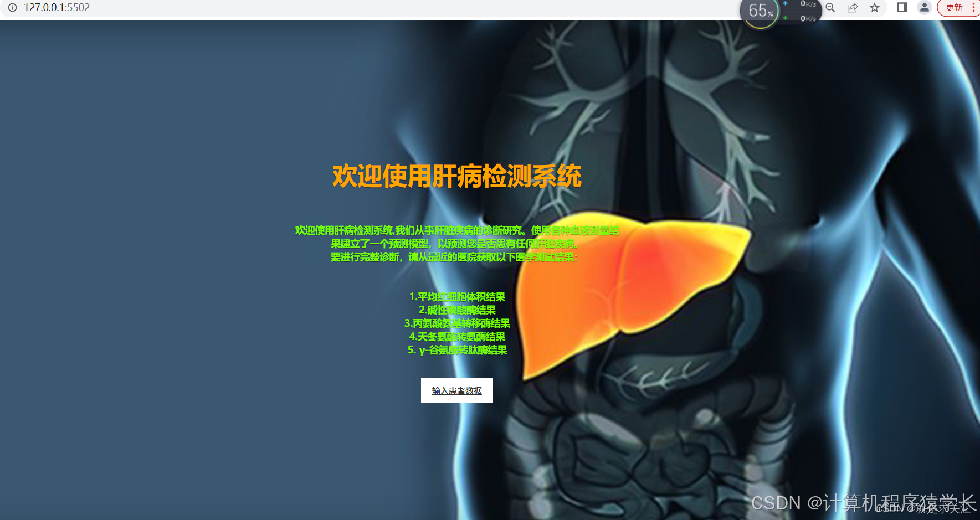Bookmark this page using the star icon
Screen dimensions: 980x520
click(874, 8)
